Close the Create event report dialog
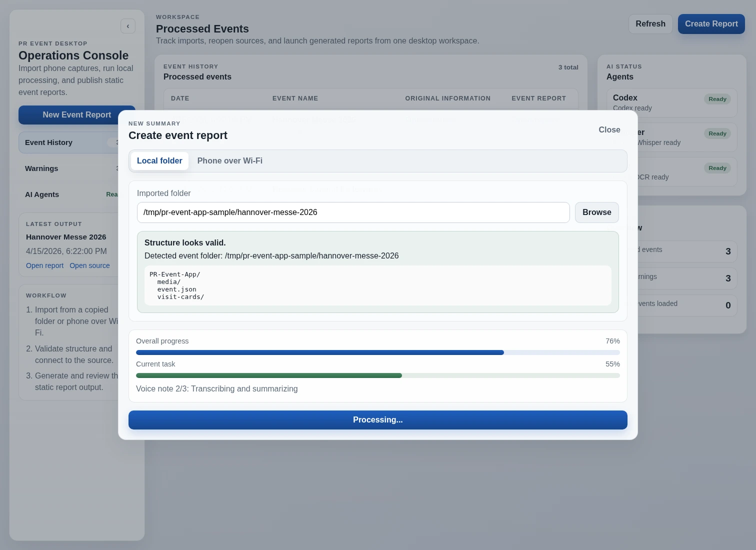 (x=609, y=130)
